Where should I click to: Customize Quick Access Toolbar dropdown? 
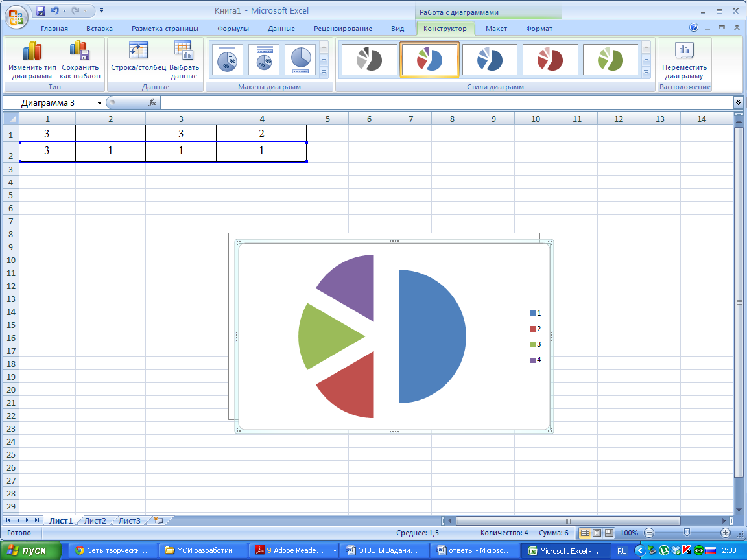[101, 10]
